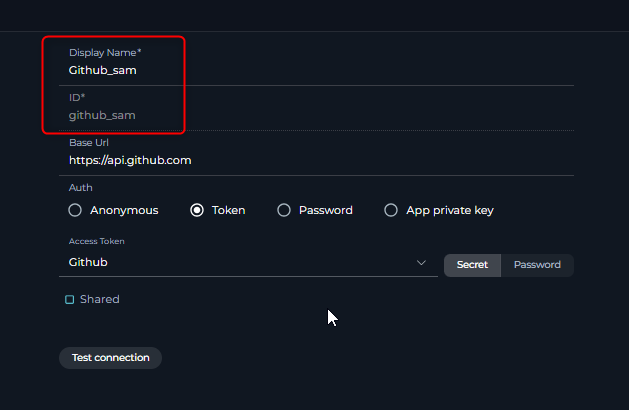Expand the Access Token dropdown chevron arrow

coord(422,263)
